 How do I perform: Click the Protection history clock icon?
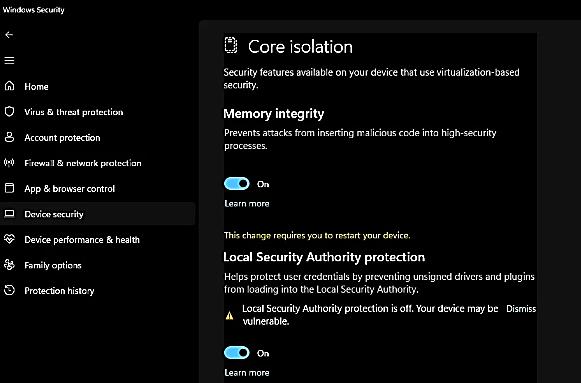[9, 290]
